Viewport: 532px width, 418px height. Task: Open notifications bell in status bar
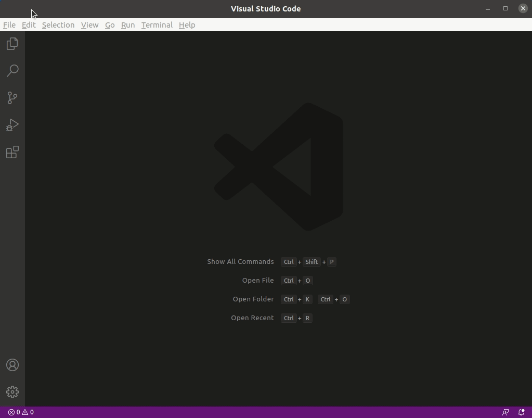click(x=522, y=412)
